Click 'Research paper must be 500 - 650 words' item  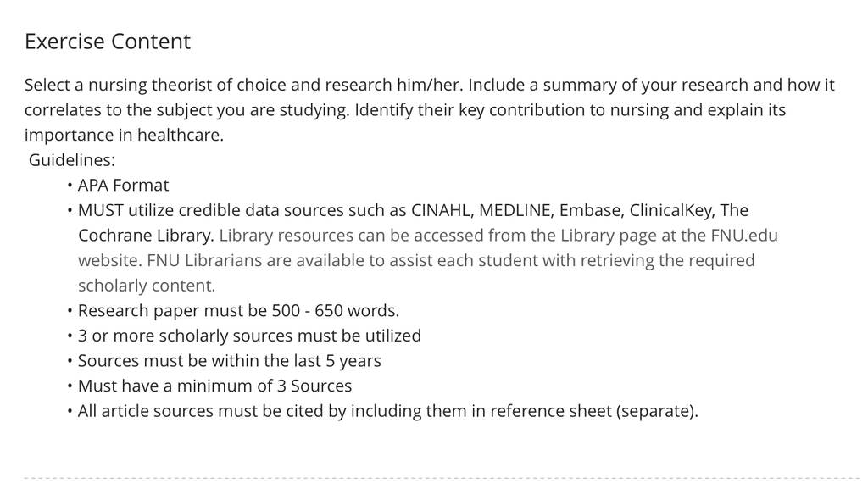point(238,311)
